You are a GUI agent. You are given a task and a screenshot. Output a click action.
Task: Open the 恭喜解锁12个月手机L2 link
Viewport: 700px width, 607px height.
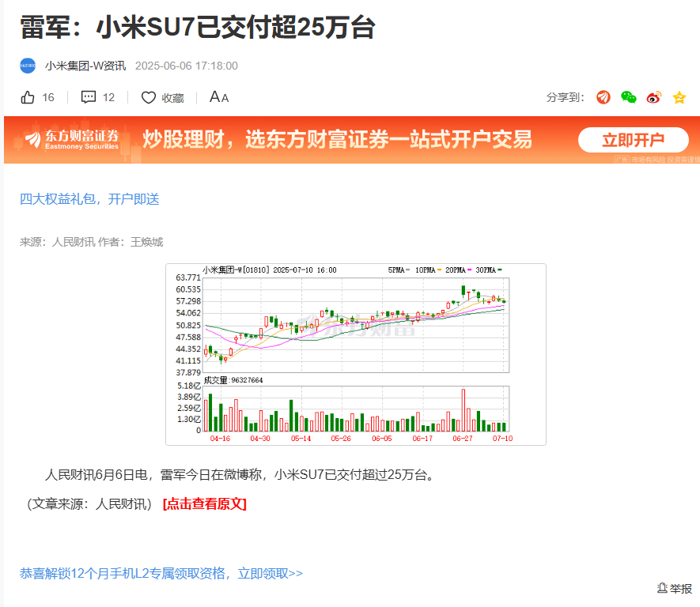(x=161, y=573)
